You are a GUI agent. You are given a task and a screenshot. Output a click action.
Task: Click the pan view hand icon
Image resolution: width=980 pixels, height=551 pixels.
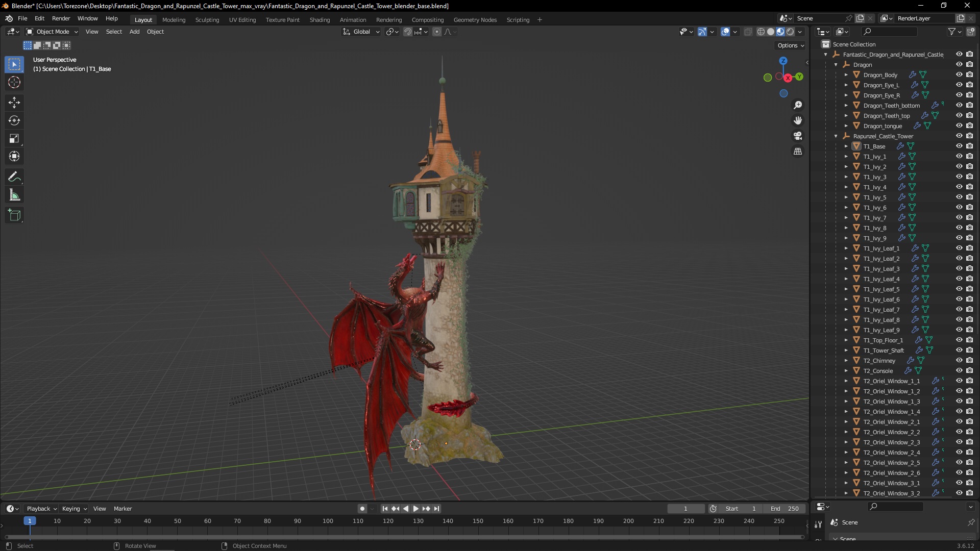pyautogui.click(x=798, y=120)
